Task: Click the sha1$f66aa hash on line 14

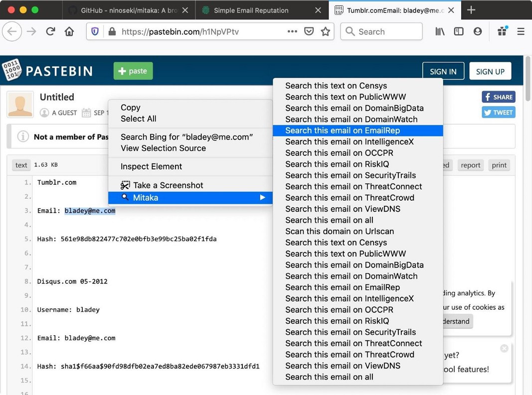Action: pyautogui.click(x=160, y=367)
